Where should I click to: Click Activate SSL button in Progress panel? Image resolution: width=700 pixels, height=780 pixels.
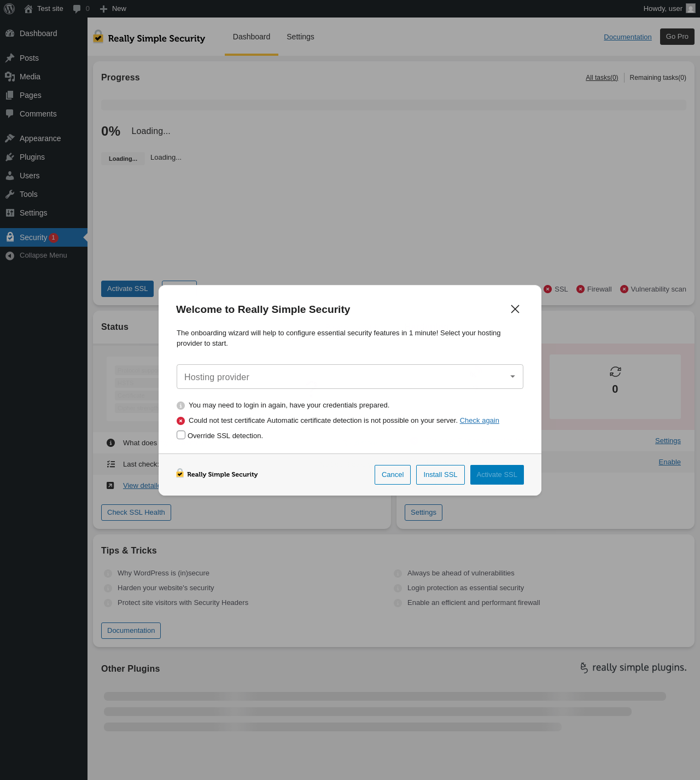coord(127,289)
